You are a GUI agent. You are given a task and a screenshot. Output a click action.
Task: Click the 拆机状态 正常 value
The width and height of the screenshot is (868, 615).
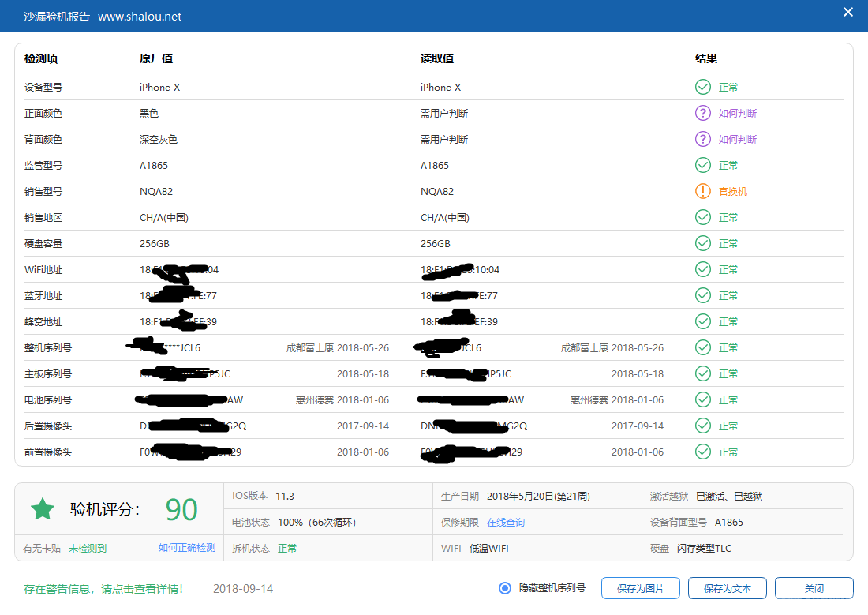coord(287,549)
